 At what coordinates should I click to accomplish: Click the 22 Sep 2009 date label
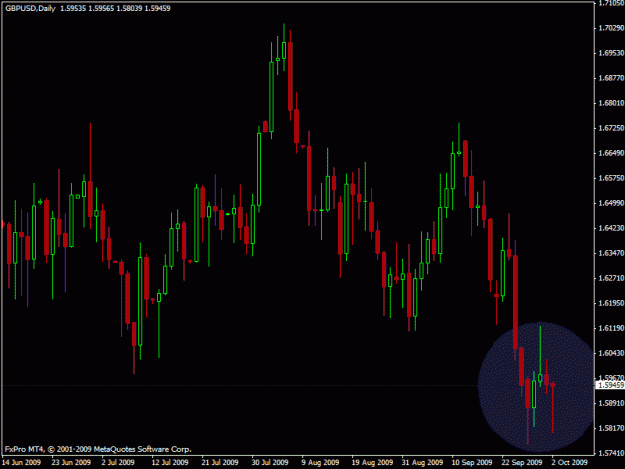(x=522, y=462)
